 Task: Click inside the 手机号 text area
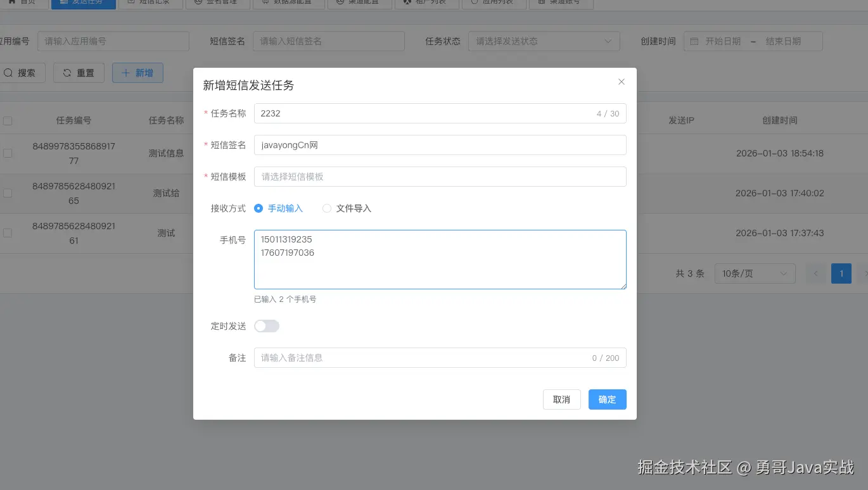tap(440, 260)
